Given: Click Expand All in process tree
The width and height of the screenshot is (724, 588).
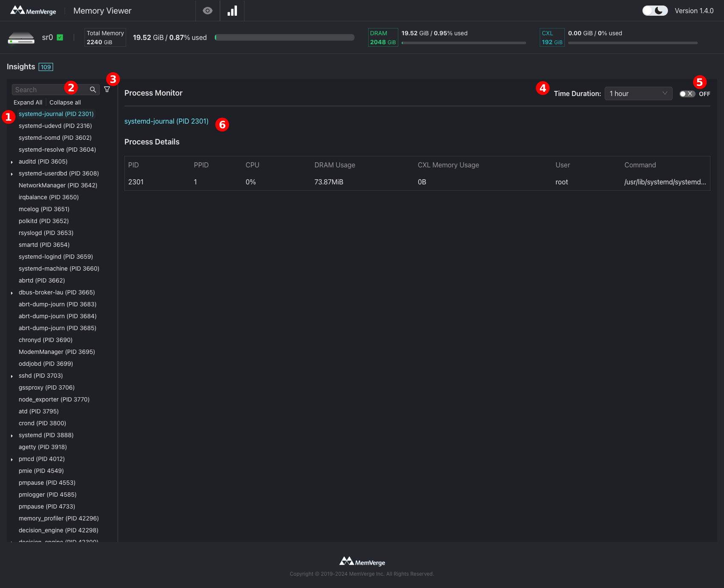Looking at the screenshot, I should point(28,102).
